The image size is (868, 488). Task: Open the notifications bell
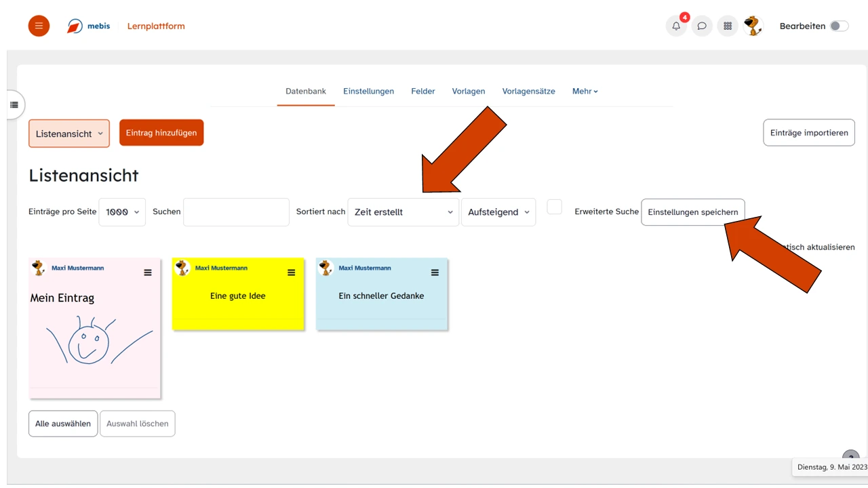(676, 26)
